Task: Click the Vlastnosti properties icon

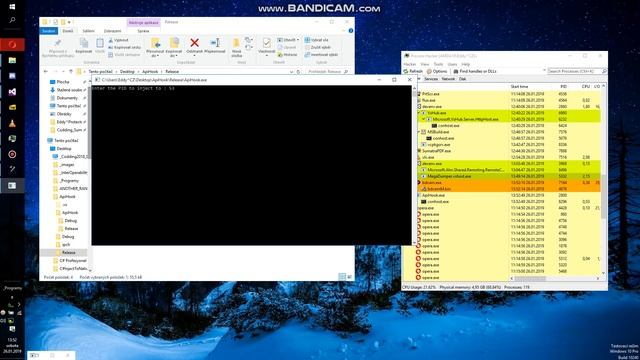Action: (x=267, y=43)
